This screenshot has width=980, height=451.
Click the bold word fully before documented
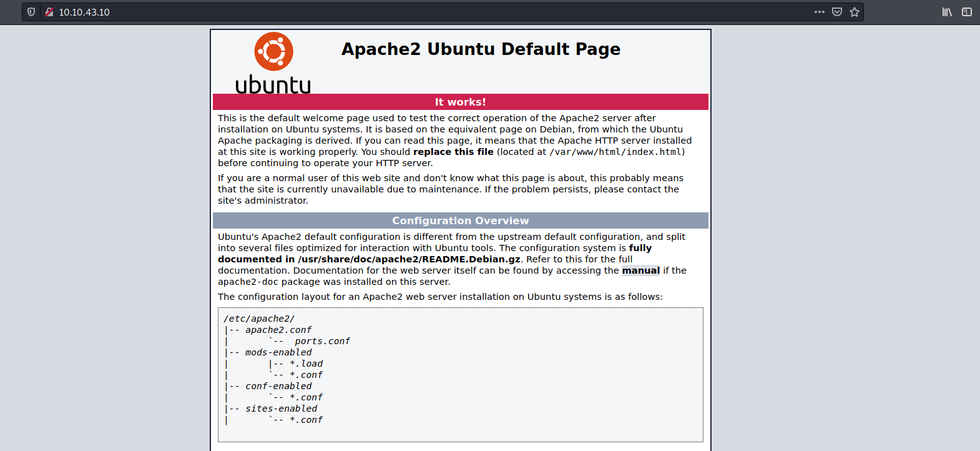640,248
